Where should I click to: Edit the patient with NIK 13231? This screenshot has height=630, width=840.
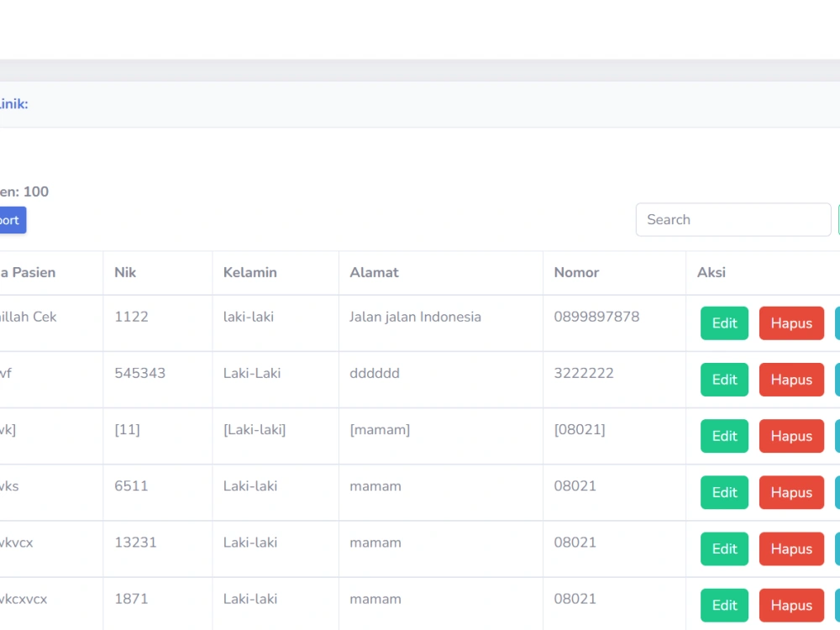tap(724, 549)
